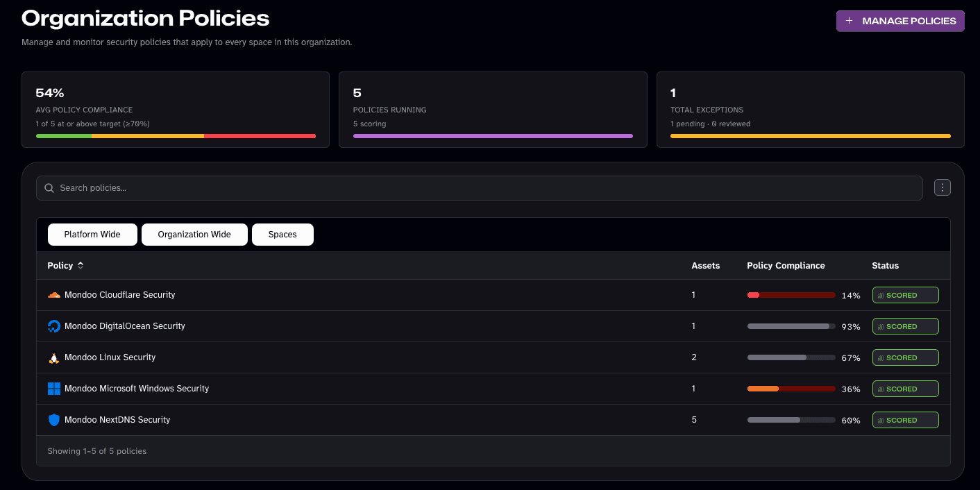Click the Assets column header
Image resolution: width=980 pixels, height=490 pixels.
coord(706,266)
